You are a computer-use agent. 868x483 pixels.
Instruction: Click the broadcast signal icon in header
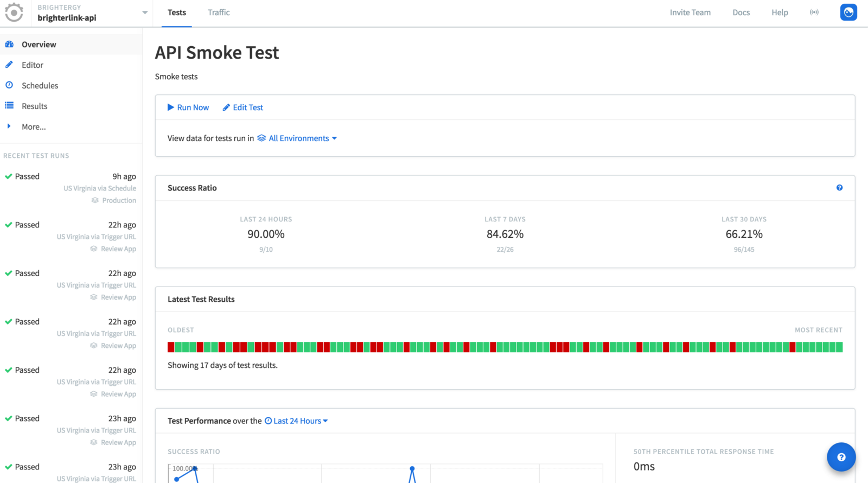[x=814, y=12]
